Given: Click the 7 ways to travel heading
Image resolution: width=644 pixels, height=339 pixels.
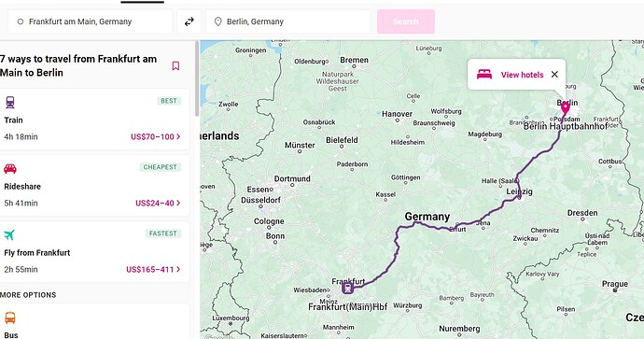Looking at the screenshot, I should [78, 65].
